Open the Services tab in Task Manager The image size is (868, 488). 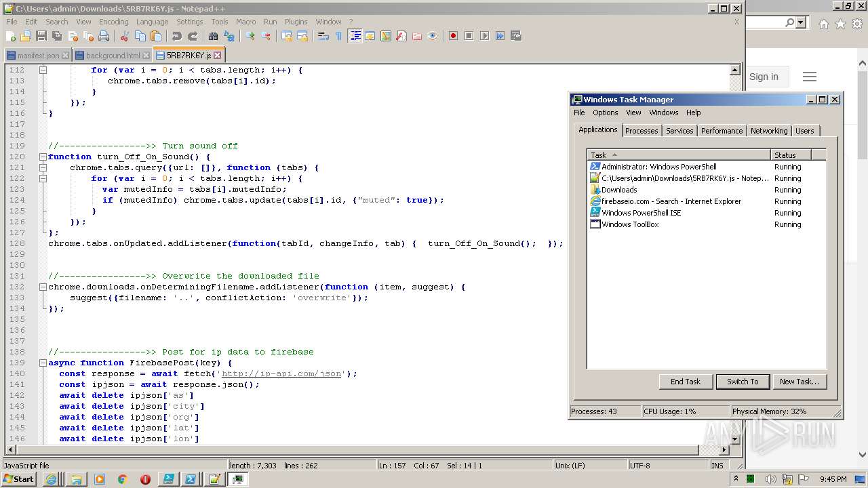pos(679,131)
